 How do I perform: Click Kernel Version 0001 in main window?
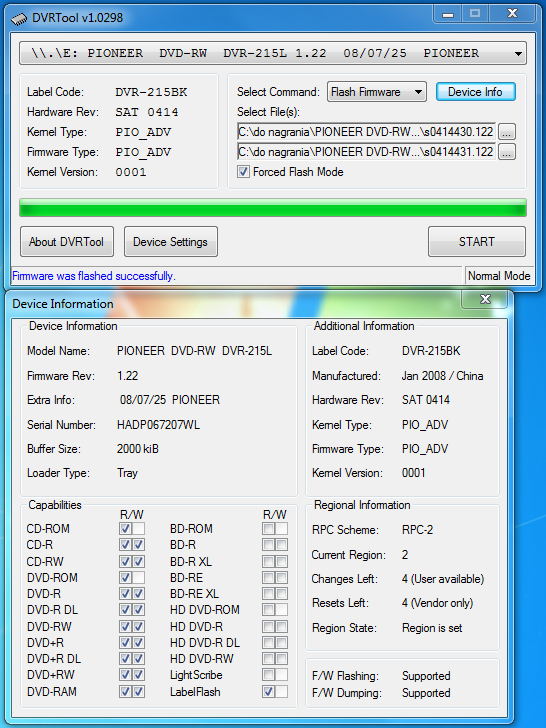[131, 172]
